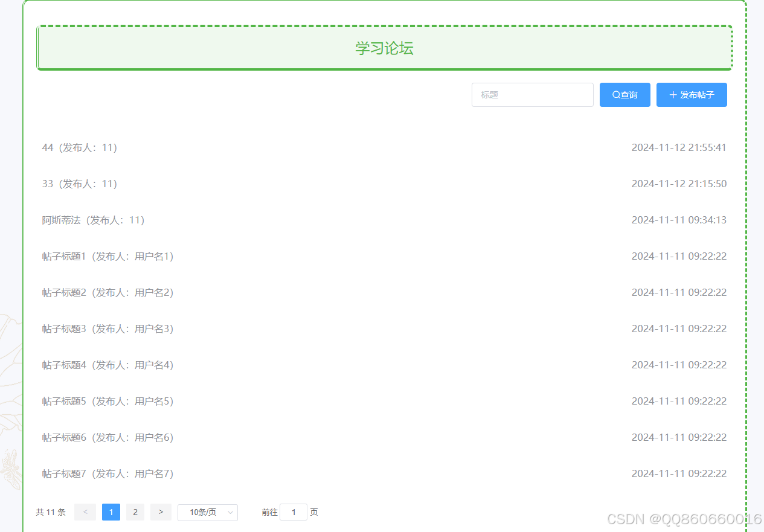Open post 帖子标题2（发布人：用户名2）

(x=108, y=292)
